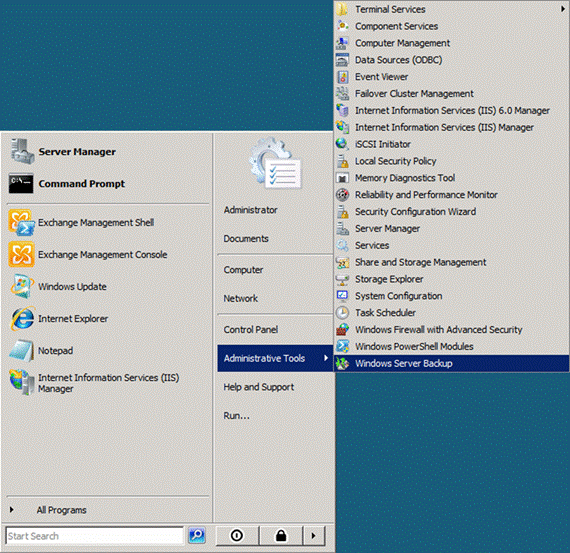Image resolution: width=570 pixels, height=553 pixels.
Task: Click the Services gears icon
Action: point(342,245)
